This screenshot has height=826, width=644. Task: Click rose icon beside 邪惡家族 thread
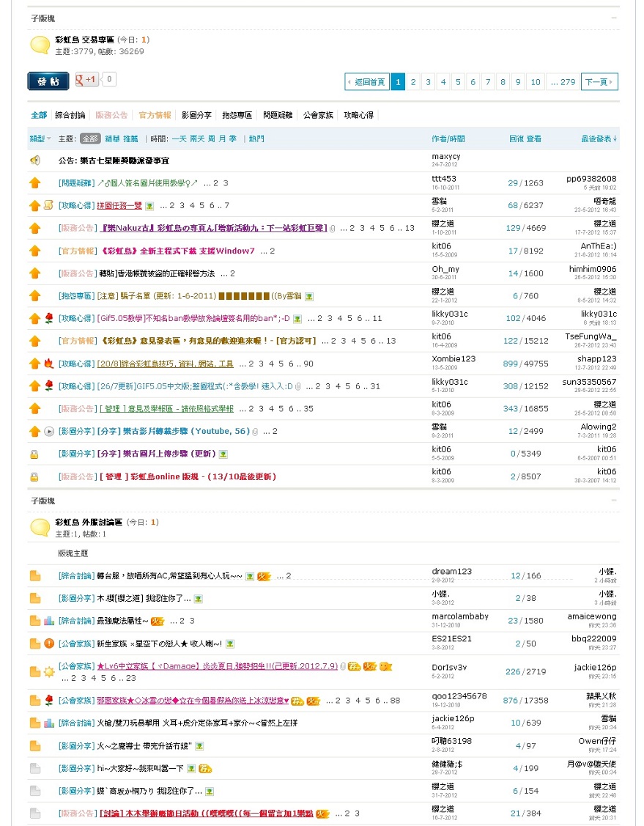click(x=49, y=700)
